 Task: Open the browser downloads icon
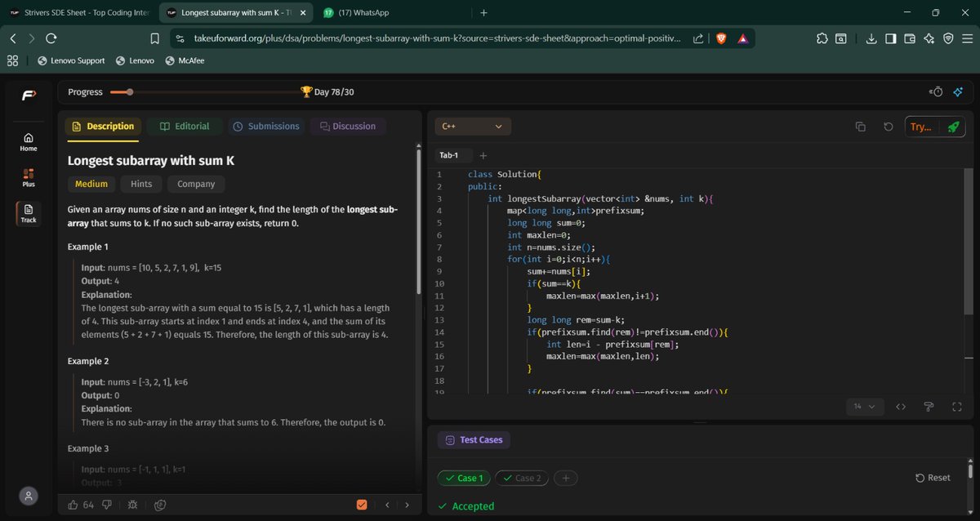[871, 38]
